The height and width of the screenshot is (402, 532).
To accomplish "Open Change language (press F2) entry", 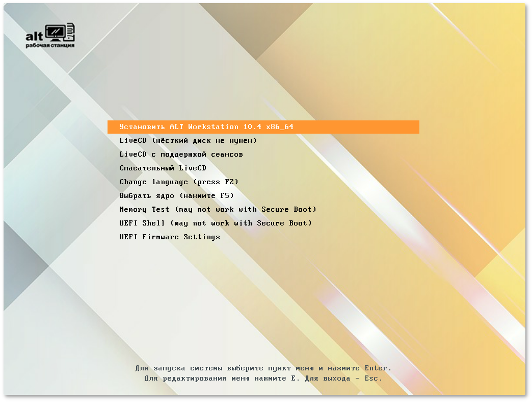I will coord(179,182).
